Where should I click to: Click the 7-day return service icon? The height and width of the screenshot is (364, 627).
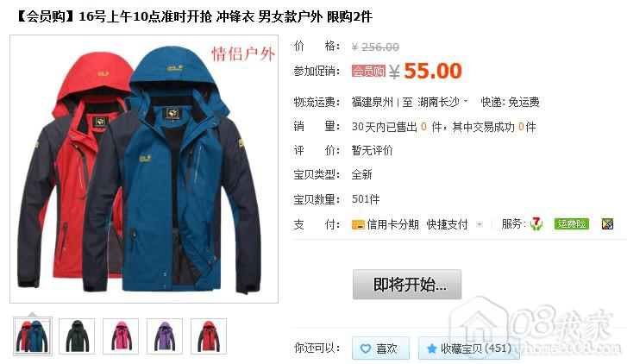[536, 224]
